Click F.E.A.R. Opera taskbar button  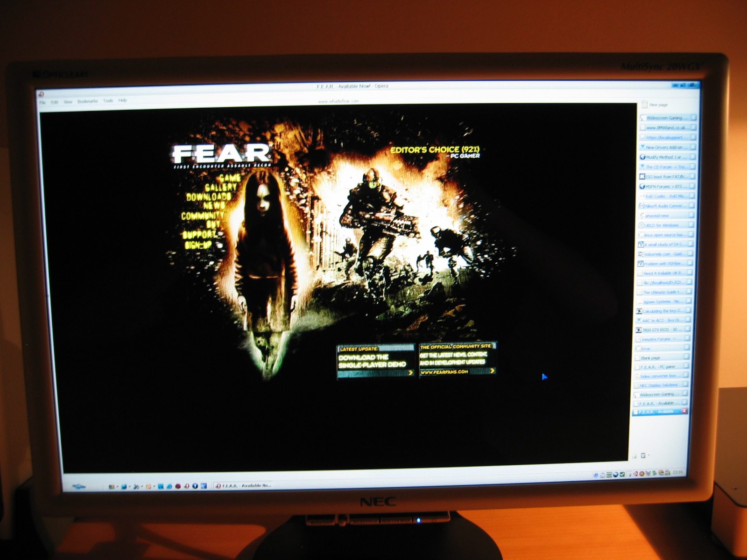click(244, 486)
